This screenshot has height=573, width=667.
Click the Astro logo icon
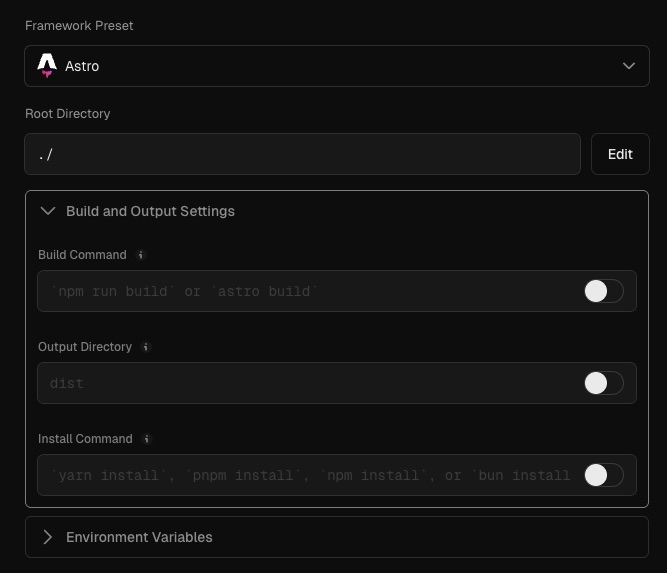(x=47, y=65)
